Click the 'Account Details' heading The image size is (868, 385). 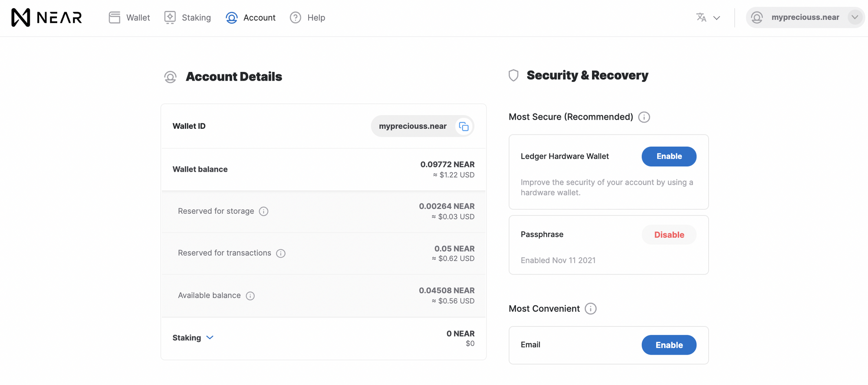pyautogui.click(x=234, y=77)
